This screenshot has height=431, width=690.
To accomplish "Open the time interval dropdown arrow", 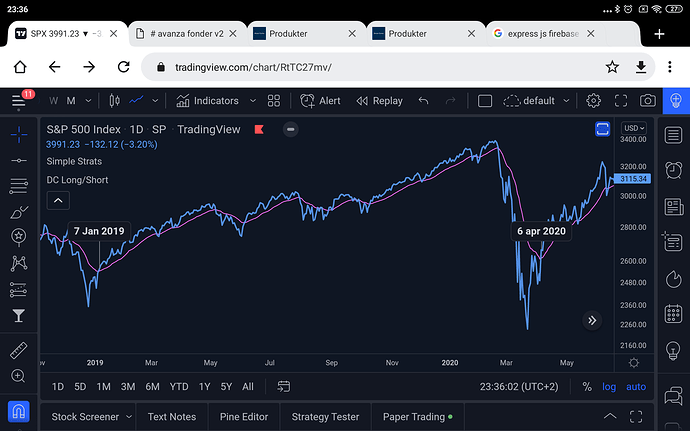I will pos(88,101).
